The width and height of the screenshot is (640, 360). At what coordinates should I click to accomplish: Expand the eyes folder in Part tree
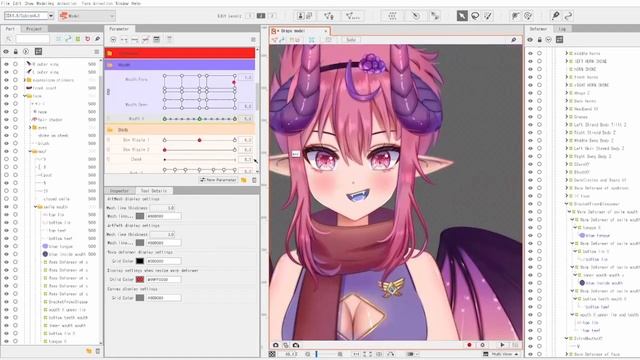(30, 127)
